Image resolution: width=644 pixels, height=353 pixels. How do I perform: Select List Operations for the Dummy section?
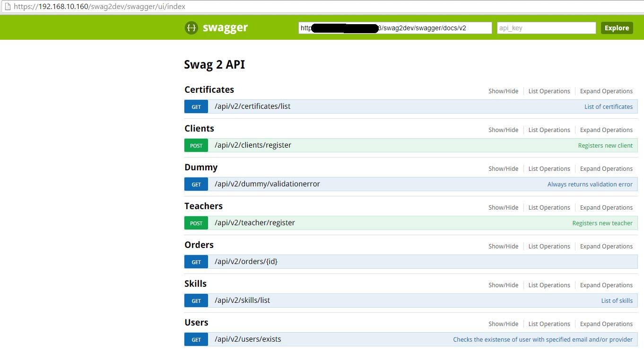click(549, 168)
